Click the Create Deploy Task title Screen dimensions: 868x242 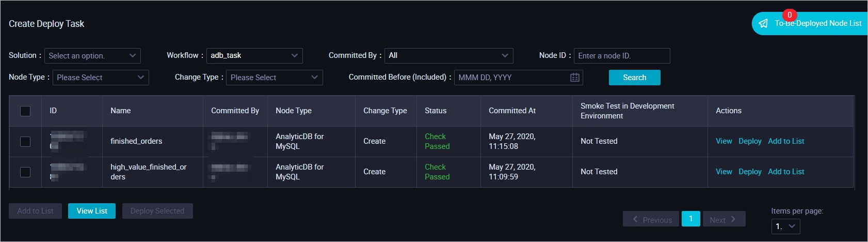[46, 24]
